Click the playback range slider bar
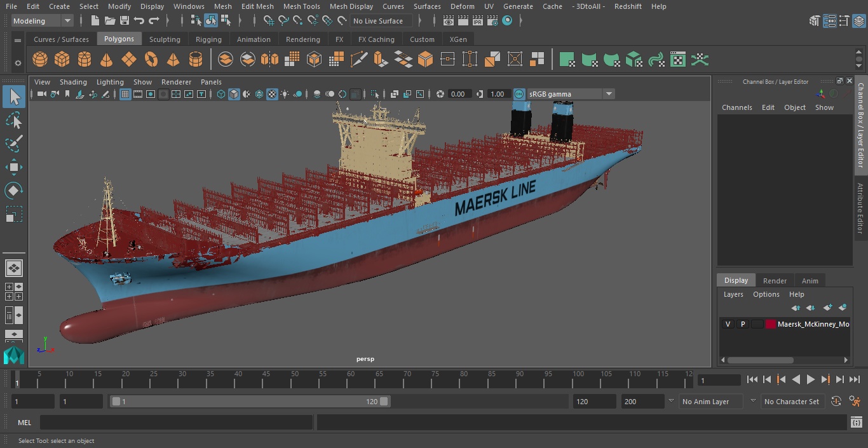 point(250,402)
